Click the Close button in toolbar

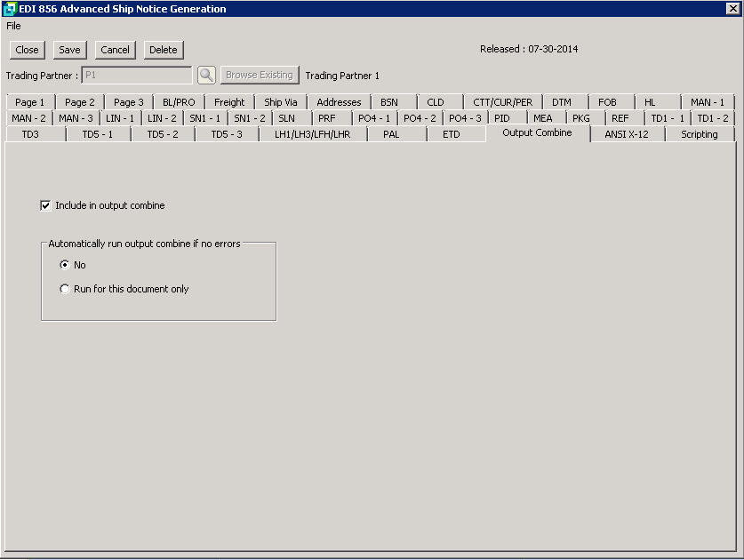27,50
